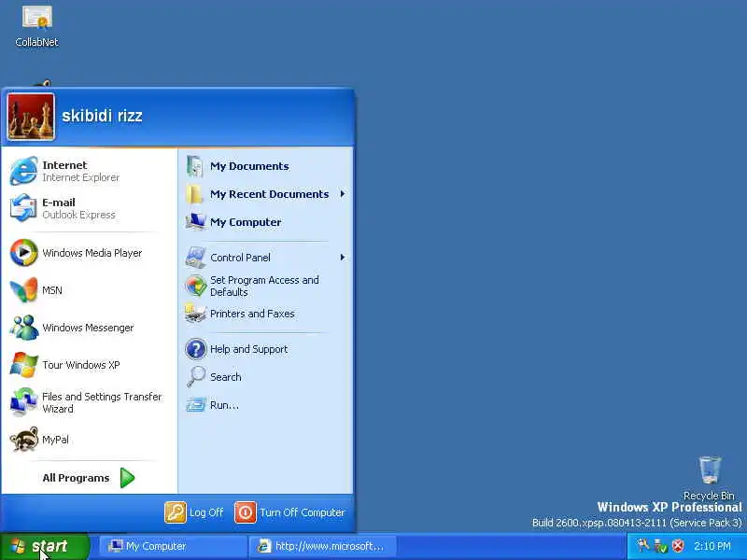Click Help and Support label

click(248, 349)
